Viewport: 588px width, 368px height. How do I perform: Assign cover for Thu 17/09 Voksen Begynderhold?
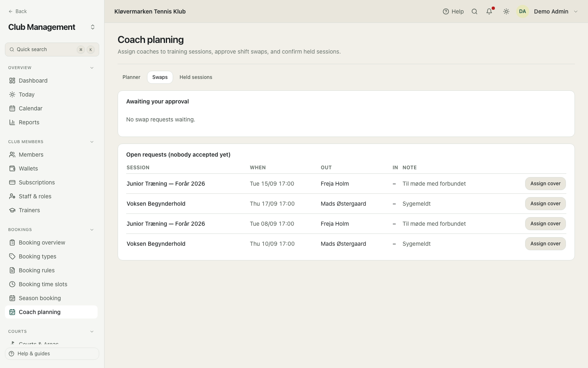click(x=546, y=204)
